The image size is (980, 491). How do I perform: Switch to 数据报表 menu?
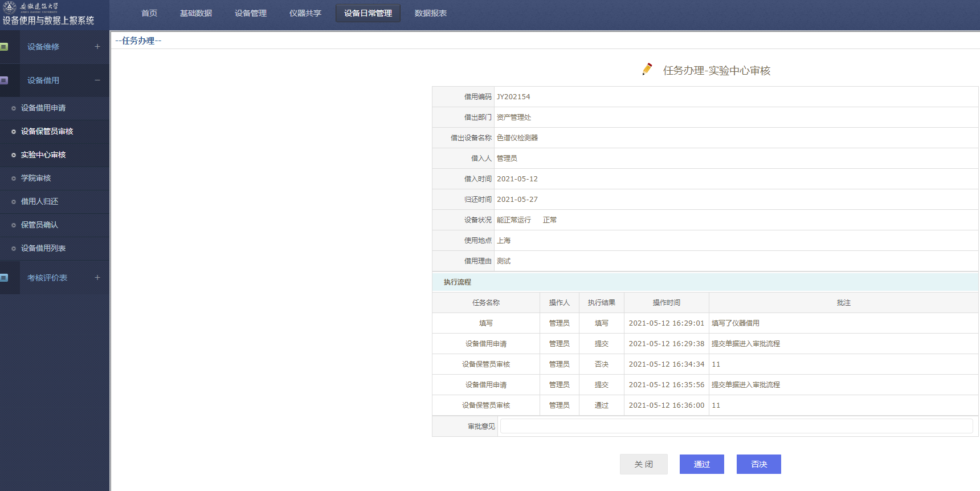point(430,13)
